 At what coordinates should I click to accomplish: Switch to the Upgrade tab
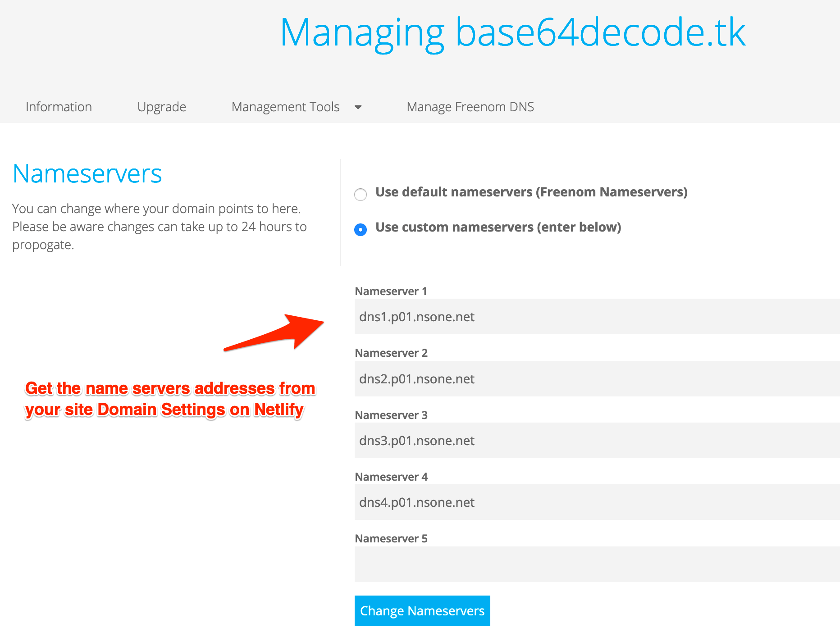pyautogui.click(x=161, y=107)
